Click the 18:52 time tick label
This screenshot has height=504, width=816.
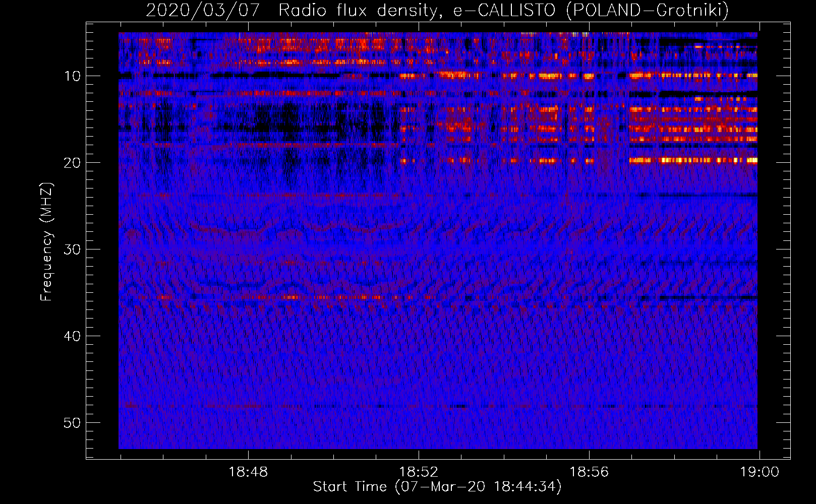(x=419, y=472)
